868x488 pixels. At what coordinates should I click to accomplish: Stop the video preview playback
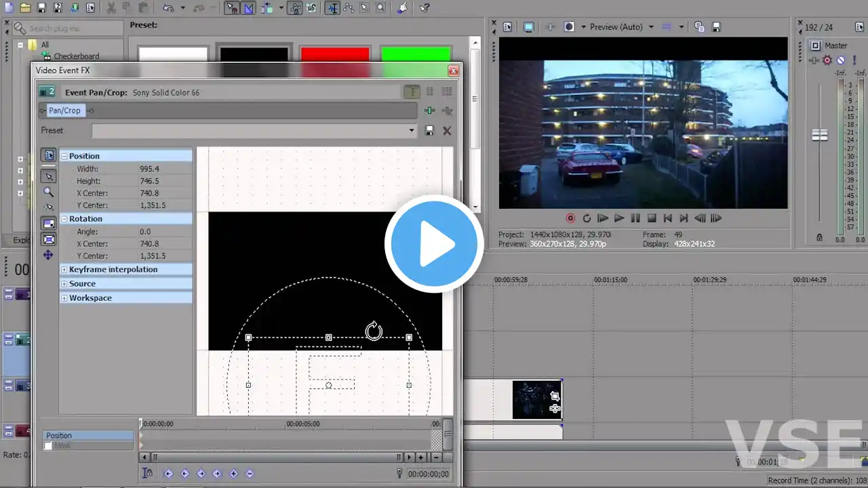coord(652,218)
